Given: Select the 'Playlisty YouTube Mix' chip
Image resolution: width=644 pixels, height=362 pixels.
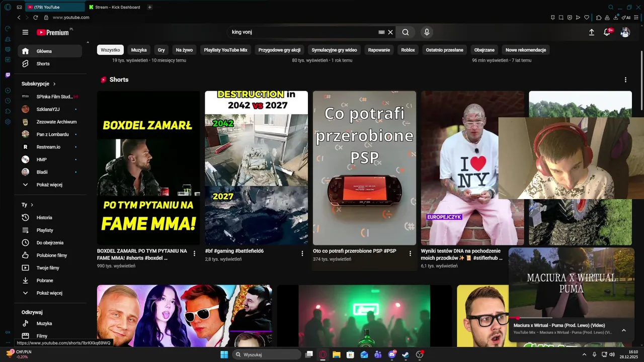Looking at the screenshot, I should 225,50.
